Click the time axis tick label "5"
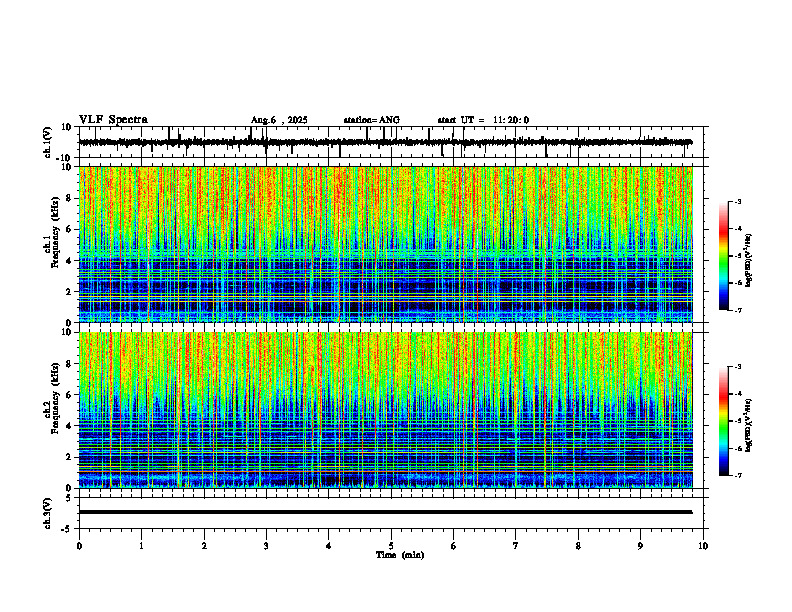Viewport: 792px width, 612px height. click(x=391, y=546)
